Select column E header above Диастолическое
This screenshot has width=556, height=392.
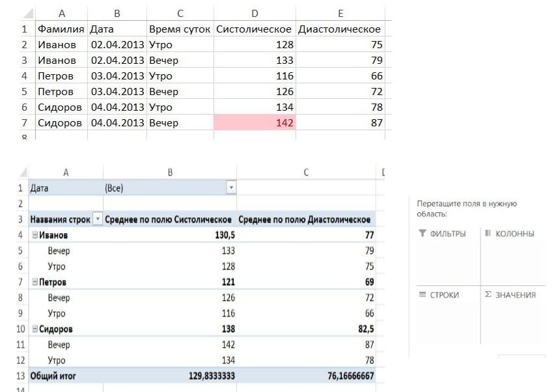[339, 12]
